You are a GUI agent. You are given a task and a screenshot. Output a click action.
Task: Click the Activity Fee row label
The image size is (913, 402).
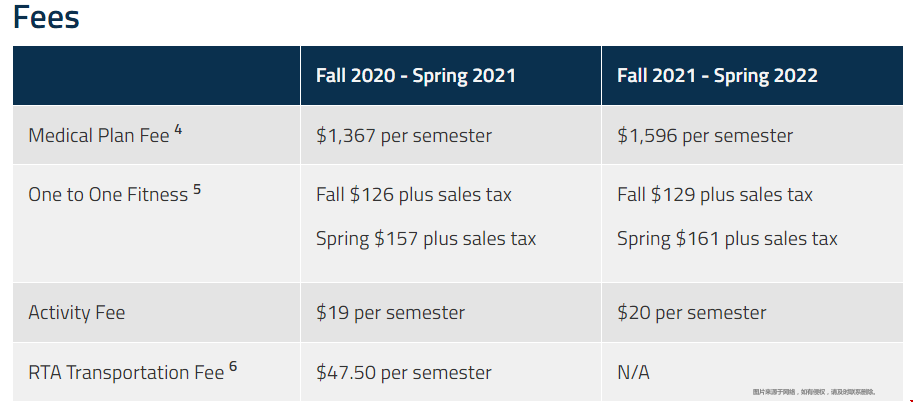pyautogui.click(x=77, y=313)
